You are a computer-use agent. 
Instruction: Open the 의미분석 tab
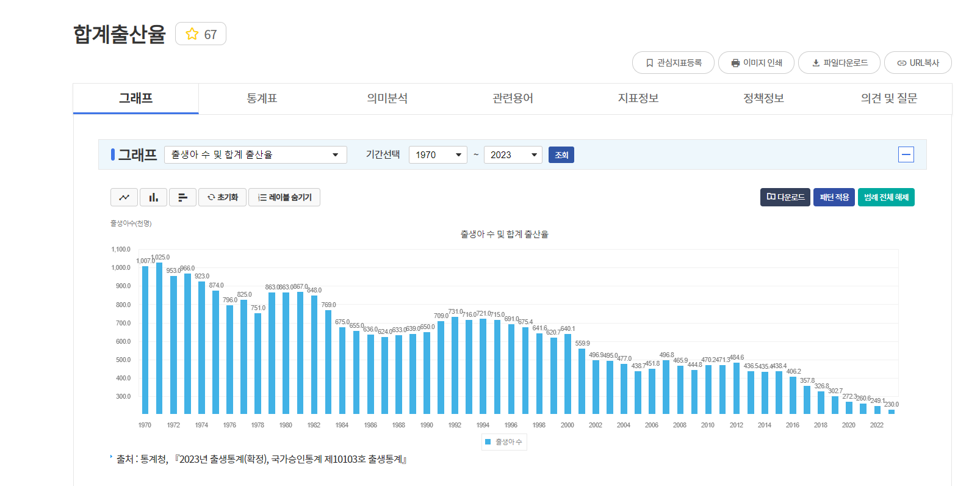pyautogui.click(x=387, y=98)
